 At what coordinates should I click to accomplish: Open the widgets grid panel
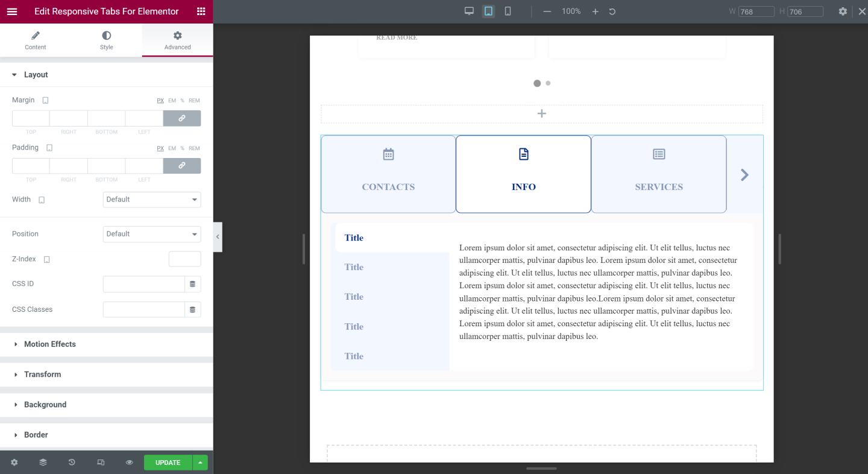(201, 11)
